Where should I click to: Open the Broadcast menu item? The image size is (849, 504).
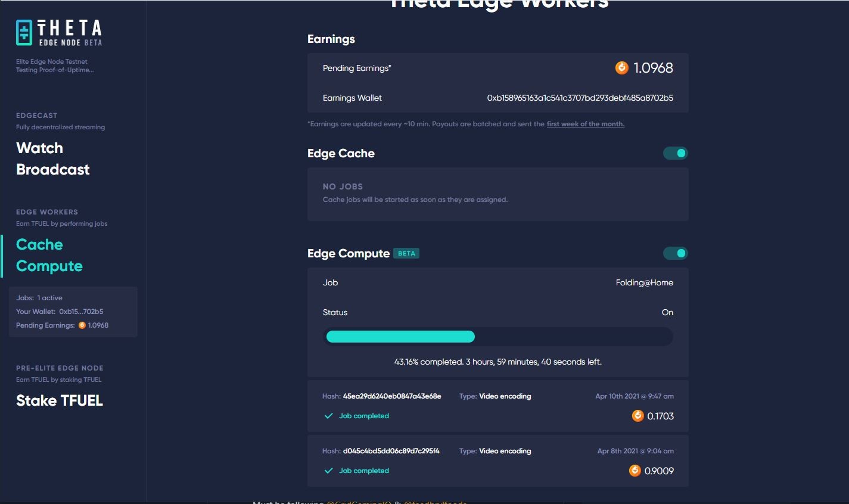pyautogui.click(x=53, y=169)
